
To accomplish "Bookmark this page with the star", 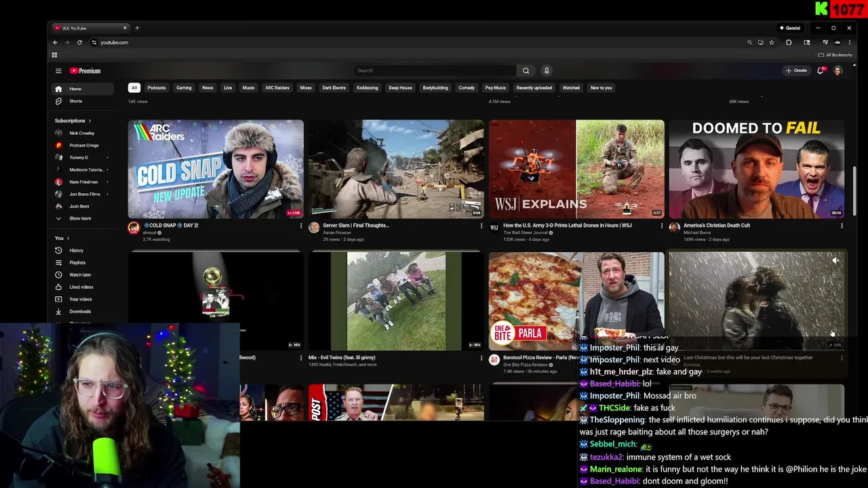I will tap(771, 42).
